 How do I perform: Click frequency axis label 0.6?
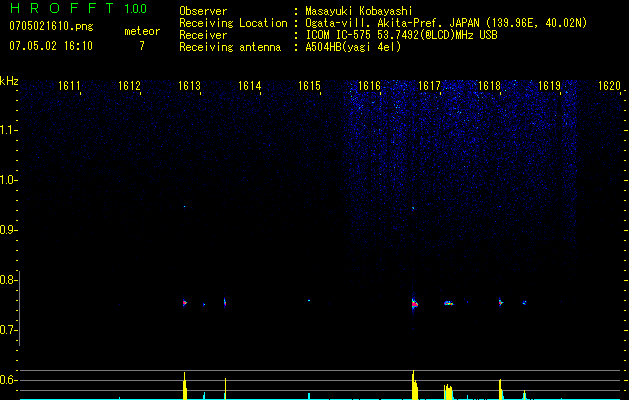click(x=8, y=380)
